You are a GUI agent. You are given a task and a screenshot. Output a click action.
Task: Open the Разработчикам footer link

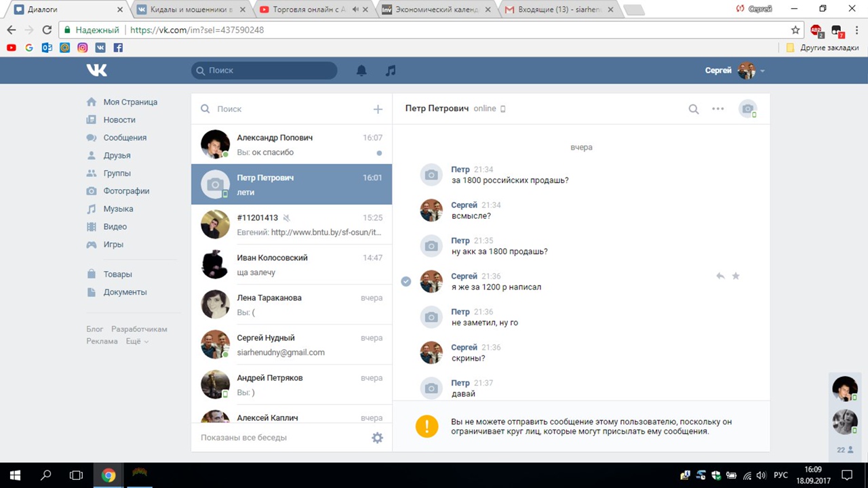point(139,329)
